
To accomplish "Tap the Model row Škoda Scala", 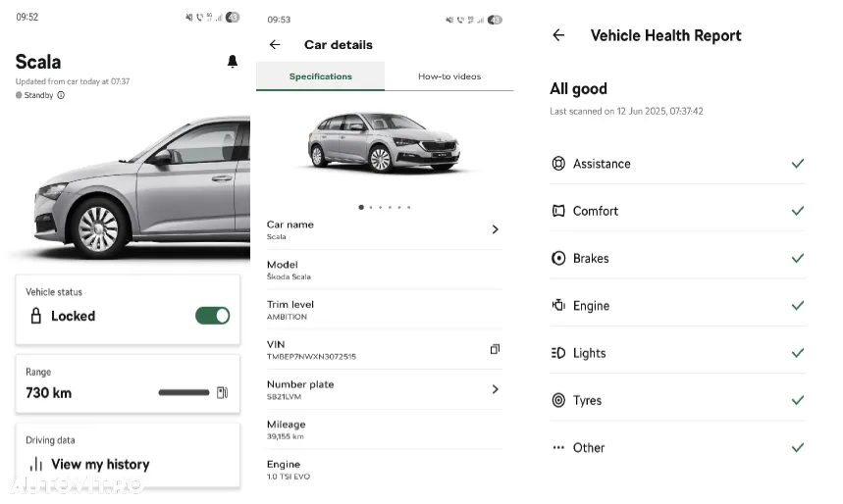I will [385, 270].
